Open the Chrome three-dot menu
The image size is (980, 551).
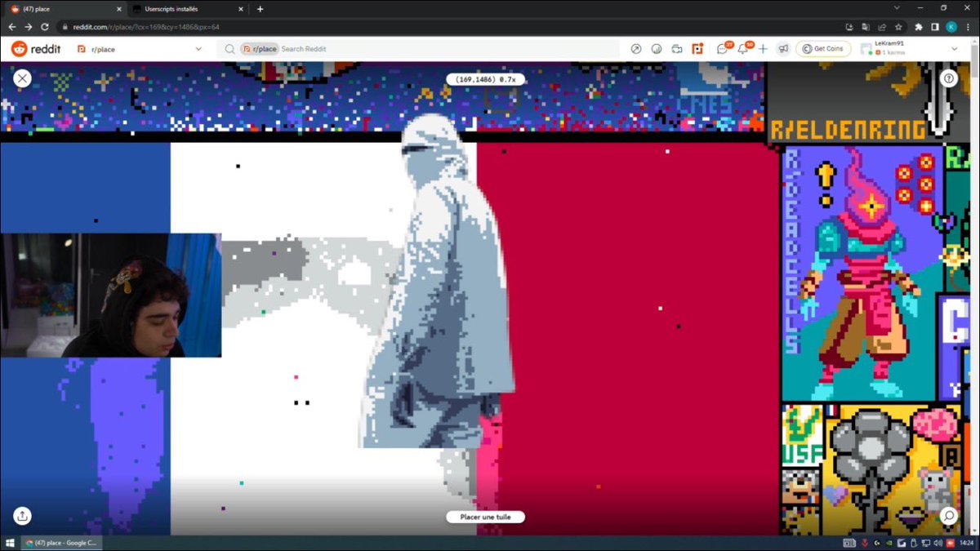click(x=969, y=27)
